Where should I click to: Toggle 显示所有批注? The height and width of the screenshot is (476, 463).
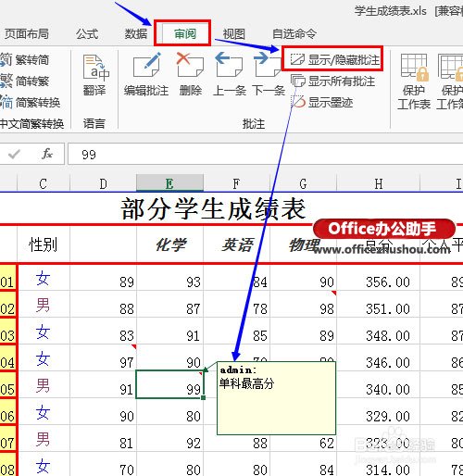click(x=333, y=81)
